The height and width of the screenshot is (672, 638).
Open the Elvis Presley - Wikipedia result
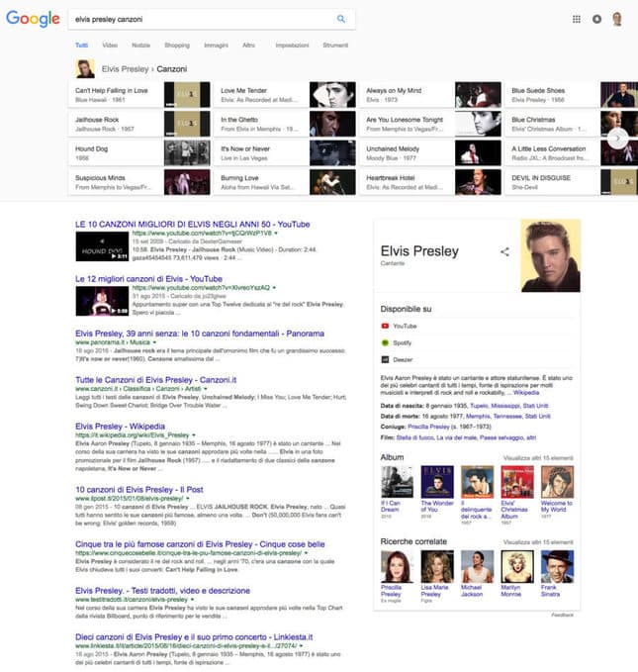(120, 426)
